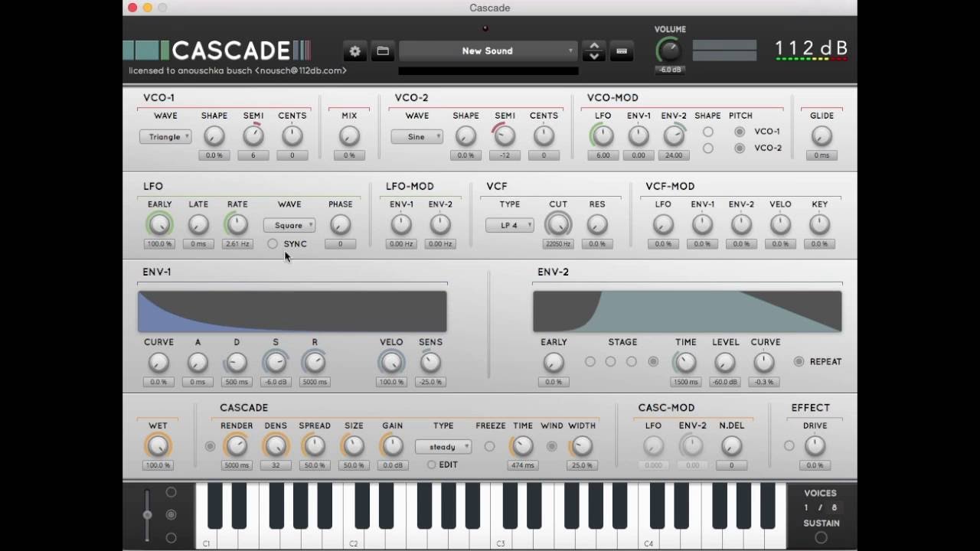Screen dimensions: 980x551
Task: Click the VCO-1 SEMI value field showing 6
Action: coord(253,155)
